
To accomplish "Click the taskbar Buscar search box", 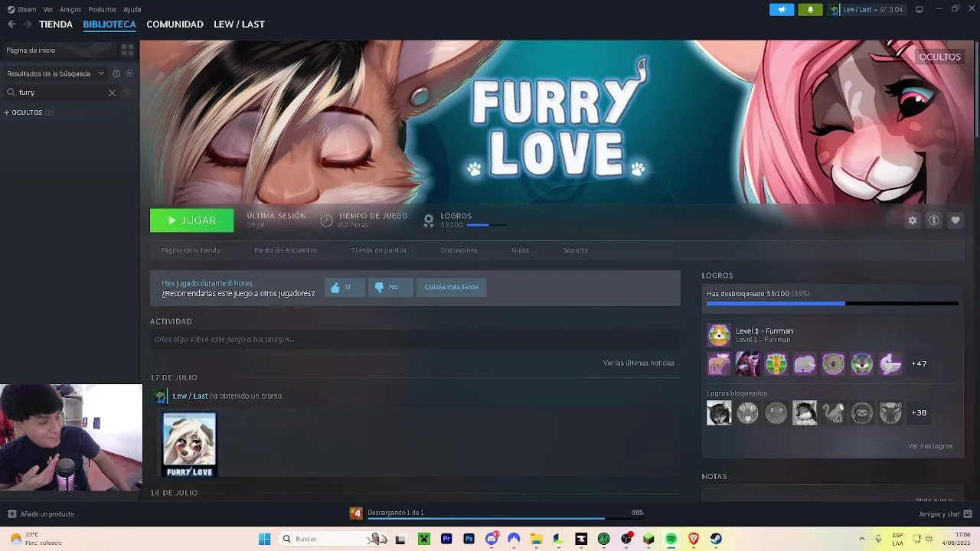I will pyautogui.click(x=334, y=539).
